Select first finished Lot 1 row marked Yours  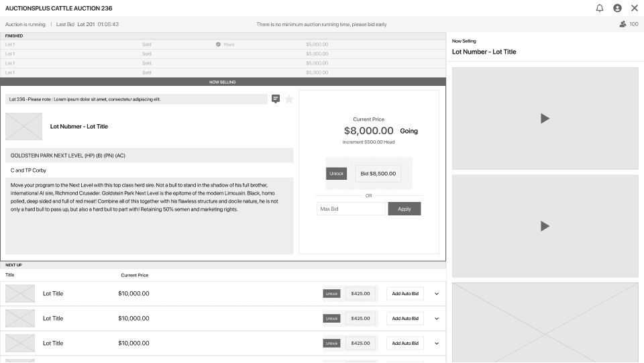tap(223, 44)
